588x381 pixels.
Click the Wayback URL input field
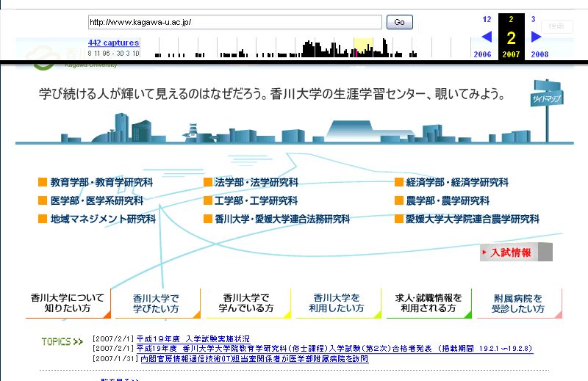(x=234, y=22)
